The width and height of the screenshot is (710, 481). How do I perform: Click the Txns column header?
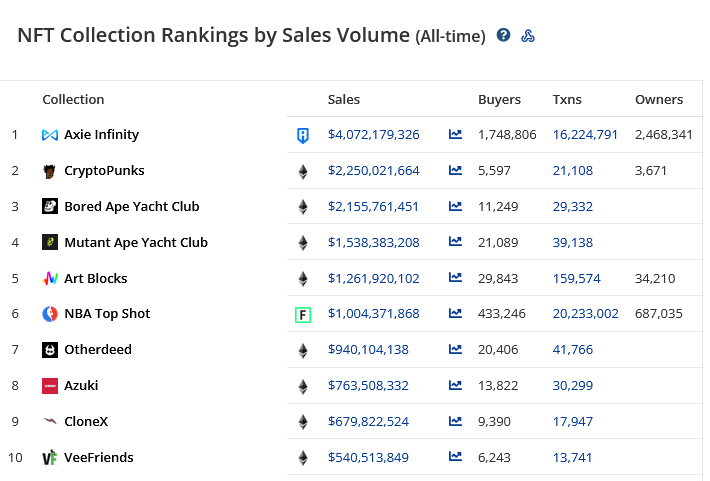(x=567, y=99)
